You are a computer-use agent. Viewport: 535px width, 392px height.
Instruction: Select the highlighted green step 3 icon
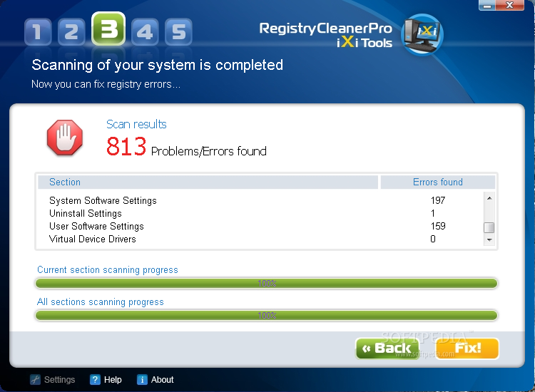tap(108, 29)
